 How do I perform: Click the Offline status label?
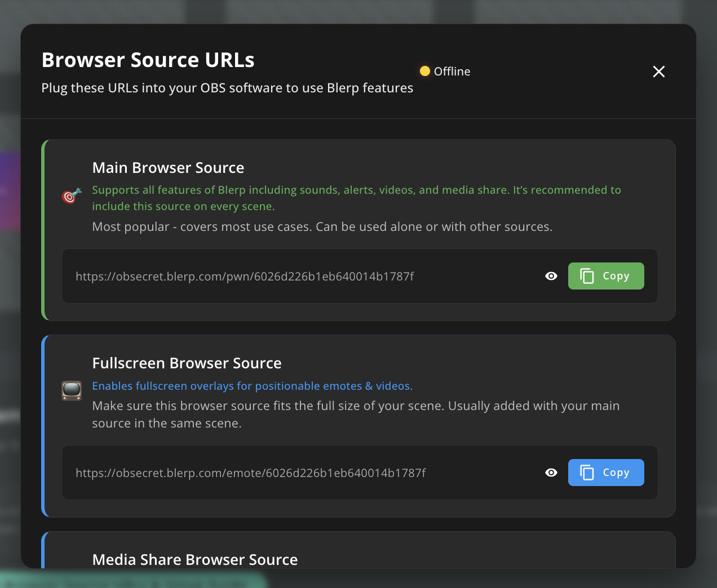point(452,72)
